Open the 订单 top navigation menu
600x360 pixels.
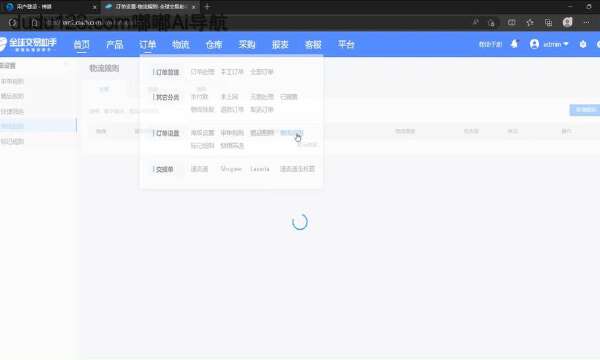pos(147,44)
